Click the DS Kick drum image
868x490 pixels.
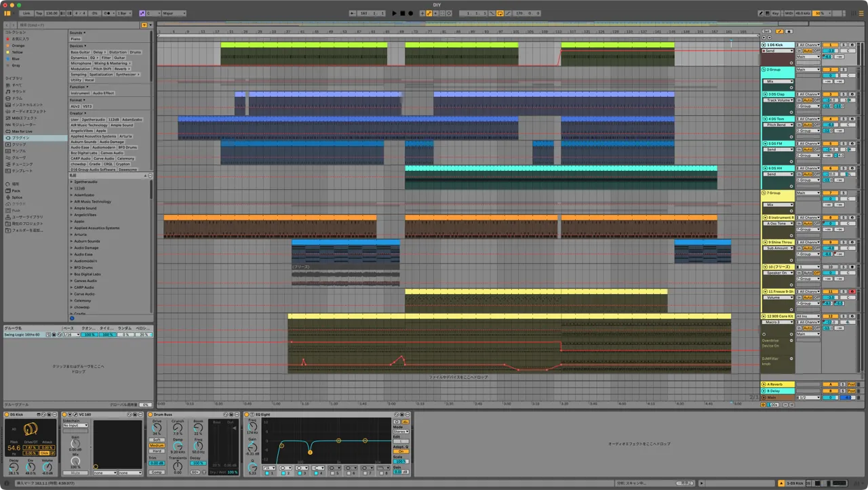click(31, 430)
